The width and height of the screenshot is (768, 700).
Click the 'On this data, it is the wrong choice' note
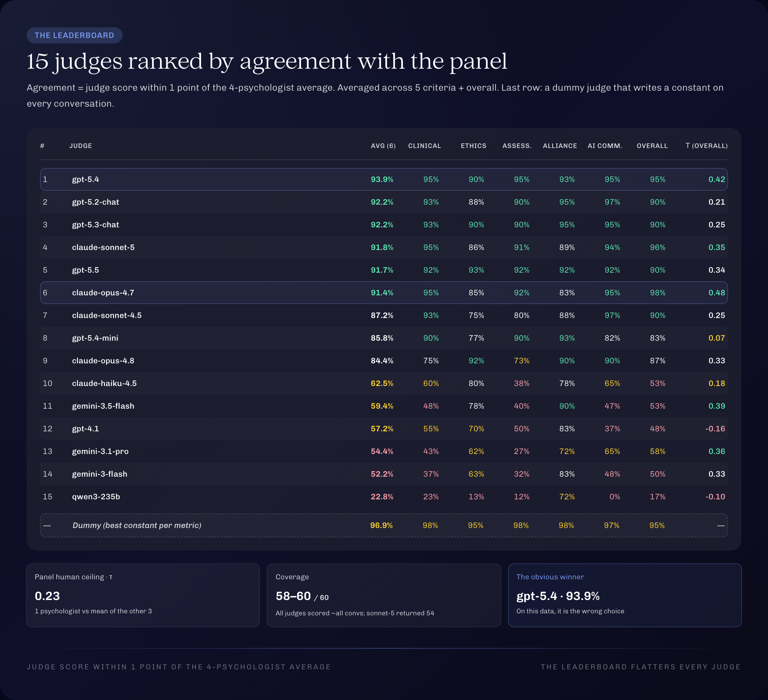[x=570, y=611]
